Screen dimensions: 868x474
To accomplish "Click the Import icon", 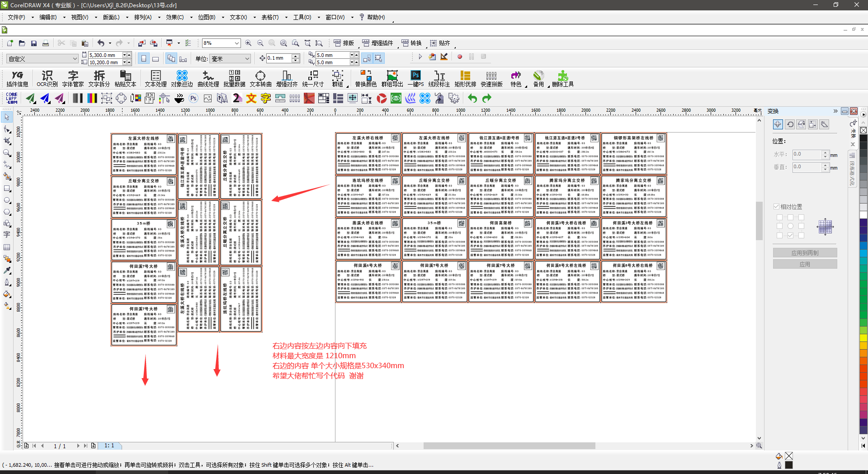I will [x=142, y=43].
